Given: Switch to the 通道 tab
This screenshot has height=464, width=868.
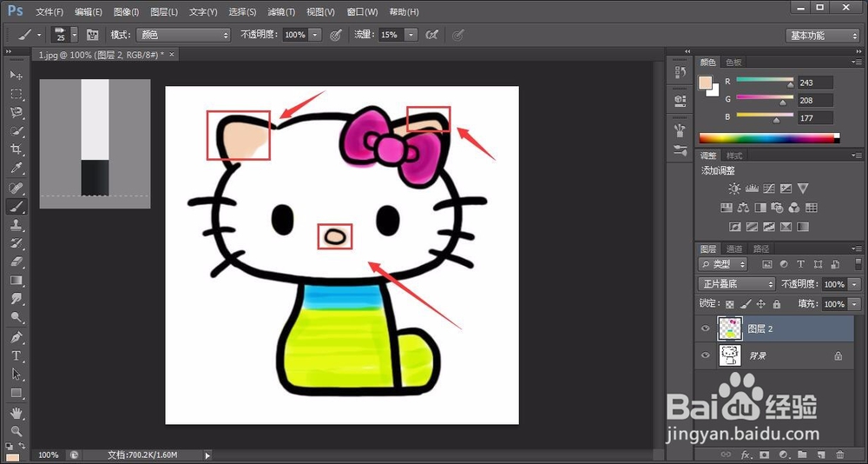Looking at the screenshot, I should click(734, 249).
